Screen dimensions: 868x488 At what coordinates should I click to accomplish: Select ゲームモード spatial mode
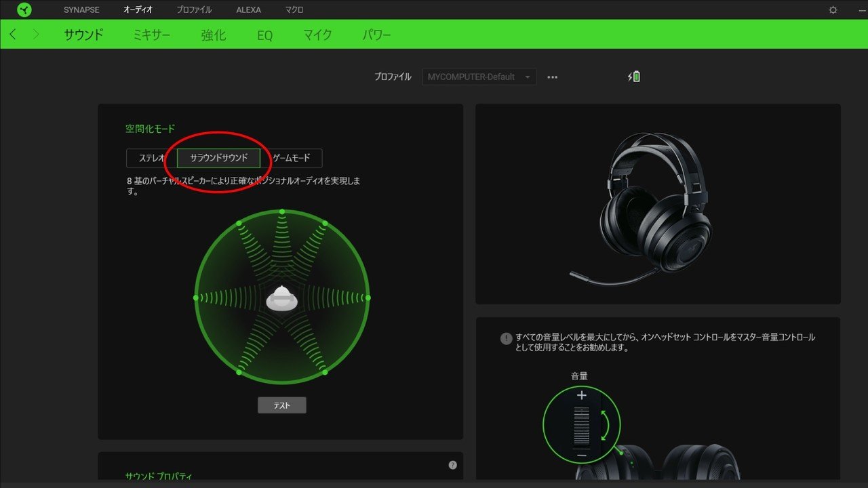292,158
